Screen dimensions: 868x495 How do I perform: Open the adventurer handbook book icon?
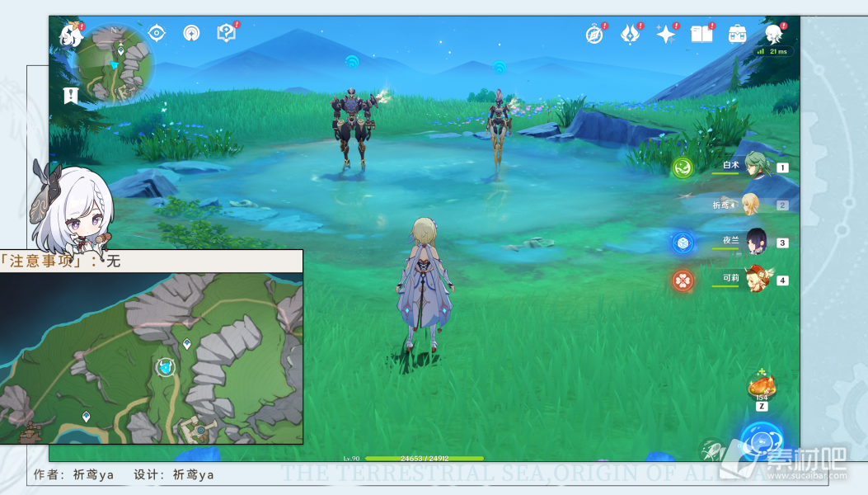702,35
